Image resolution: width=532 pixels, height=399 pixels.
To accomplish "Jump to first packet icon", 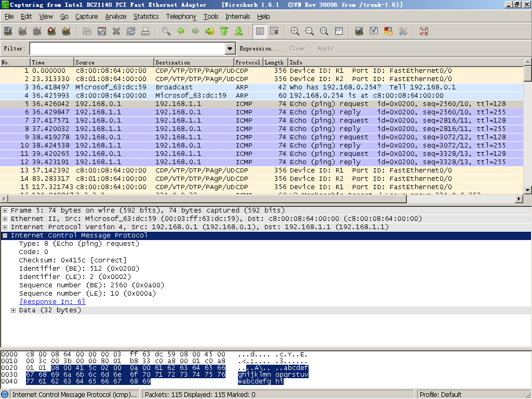I will (224, 32).
